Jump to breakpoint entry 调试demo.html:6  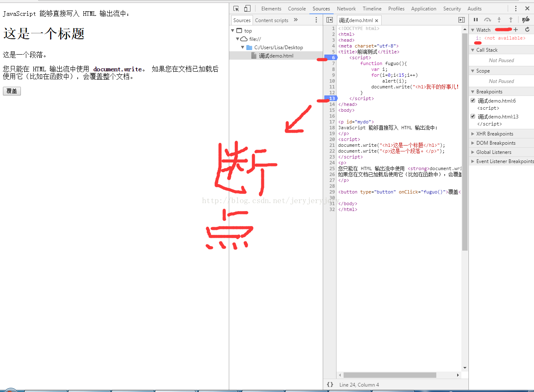point(497,101)
